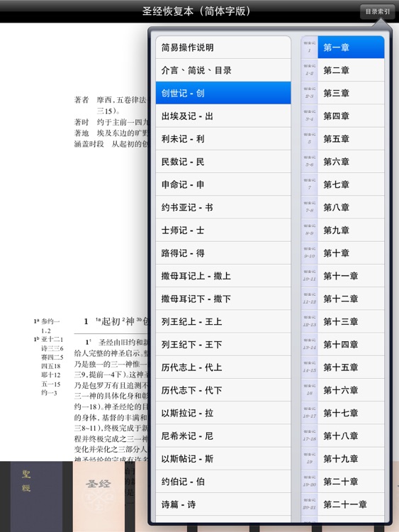Image resolution: width=399 pixels, height=532 pixels.
Task: Go to chapter 第二十章
Action: pos(351,482)
